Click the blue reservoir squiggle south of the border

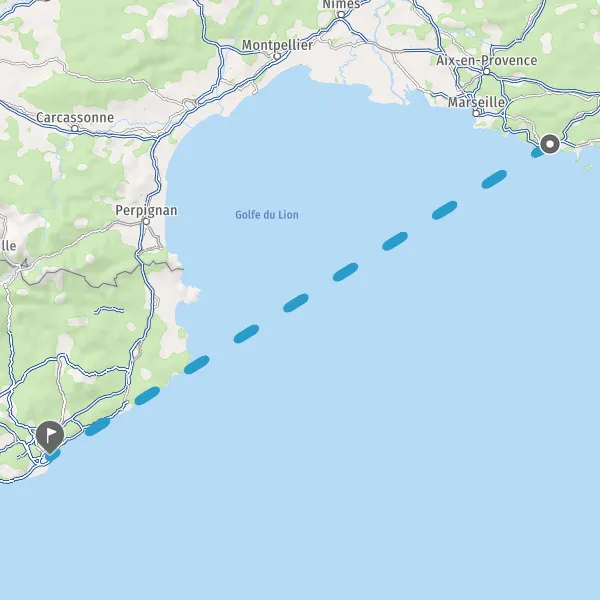point(109,310)
